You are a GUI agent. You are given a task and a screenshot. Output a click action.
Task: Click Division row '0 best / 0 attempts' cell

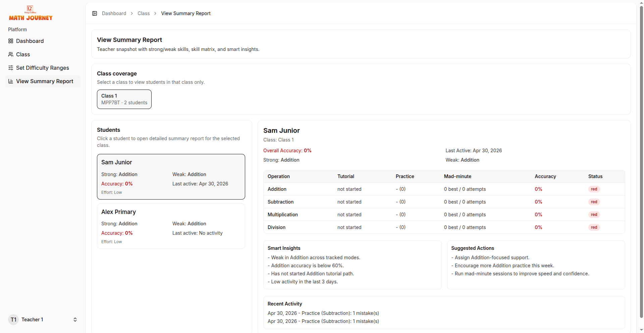click(x=465, y=227)
